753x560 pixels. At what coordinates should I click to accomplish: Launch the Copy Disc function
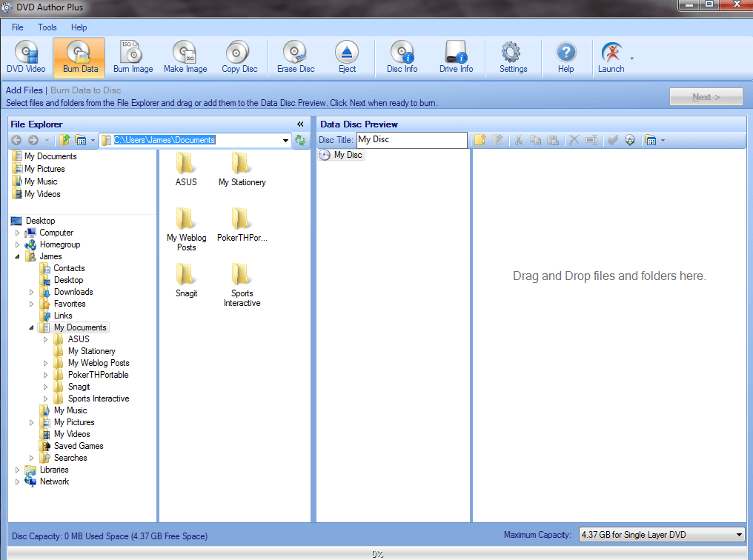tap(239, 57)
